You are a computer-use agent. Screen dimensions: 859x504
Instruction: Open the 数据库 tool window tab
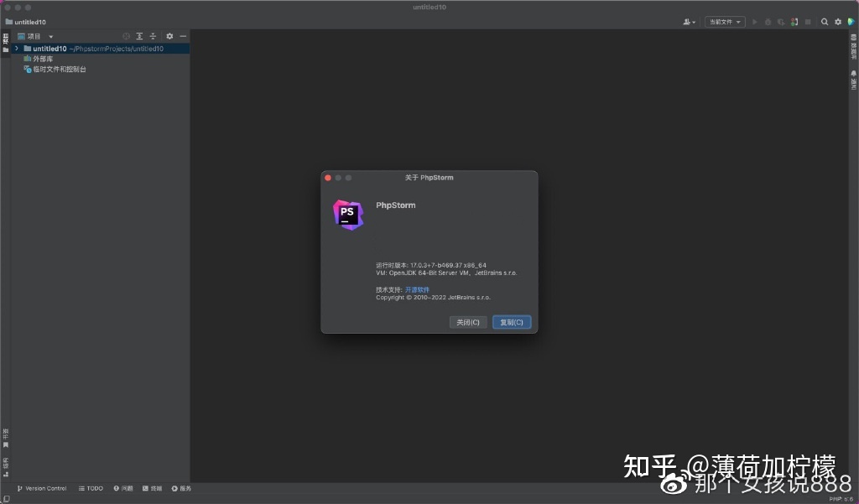[x=853, y=47]
